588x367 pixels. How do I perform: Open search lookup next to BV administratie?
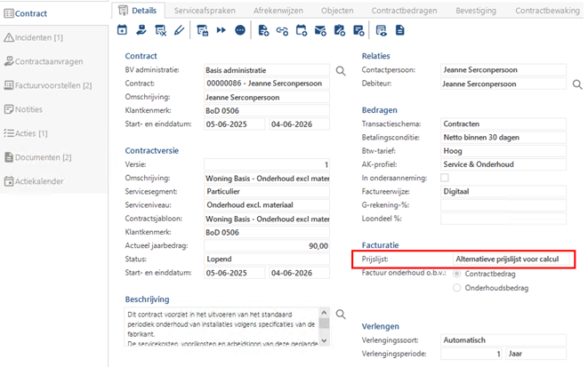(x=341, y=71)
